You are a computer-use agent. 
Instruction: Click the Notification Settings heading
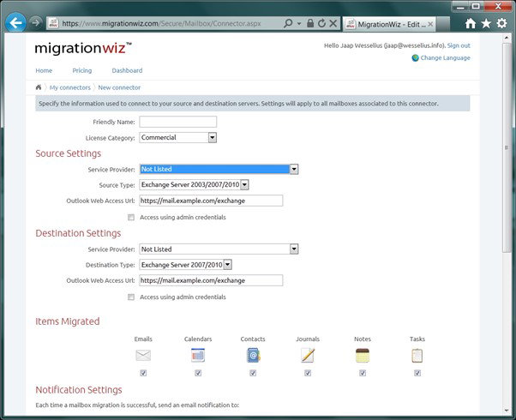tap(79, 390)
